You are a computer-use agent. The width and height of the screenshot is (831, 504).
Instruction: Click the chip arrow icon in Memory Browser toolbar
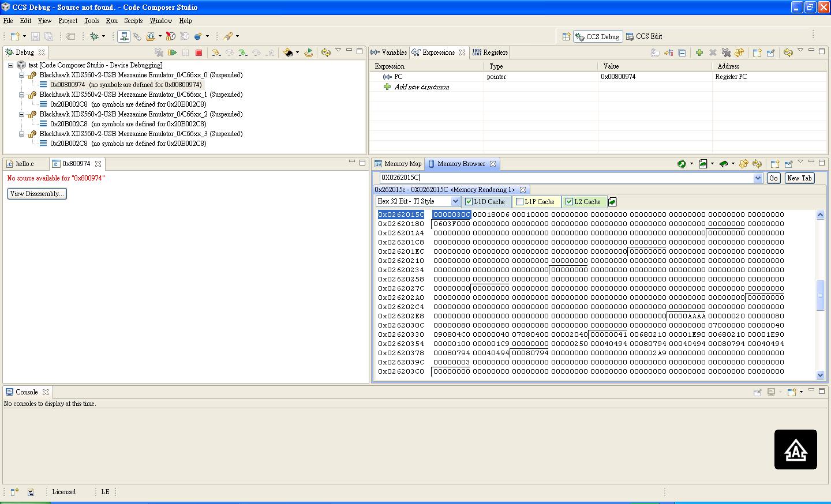pos(682,164)
